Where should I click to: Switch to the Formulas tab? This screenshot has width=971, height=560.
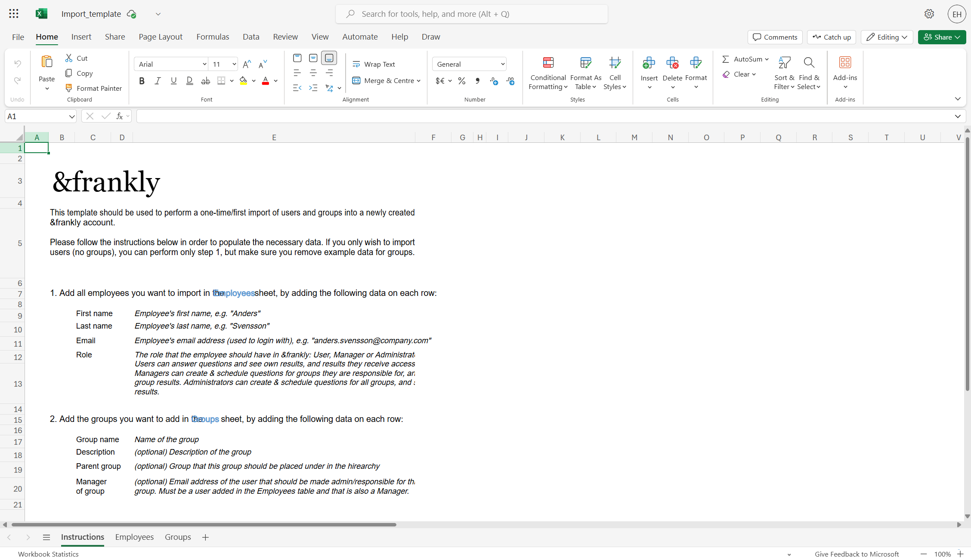tap(213, 37)
